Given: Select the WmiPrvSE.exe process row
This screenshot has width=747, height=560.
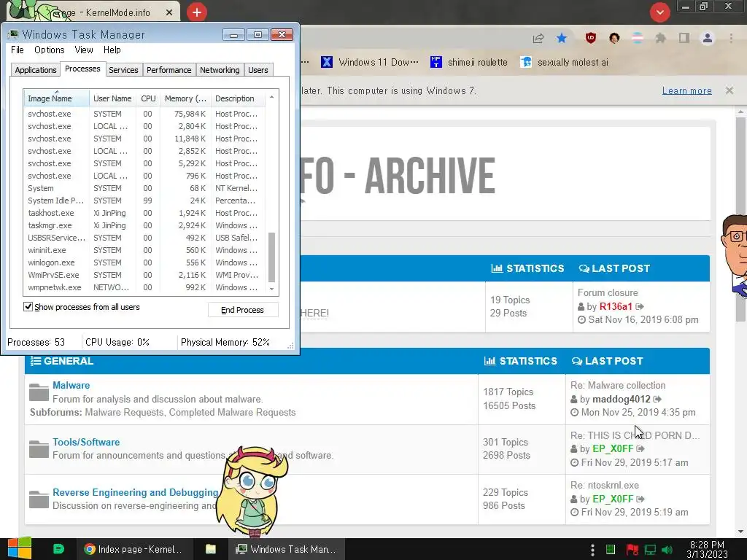Looking at the screenshot, I should click(x=144, y=275).
